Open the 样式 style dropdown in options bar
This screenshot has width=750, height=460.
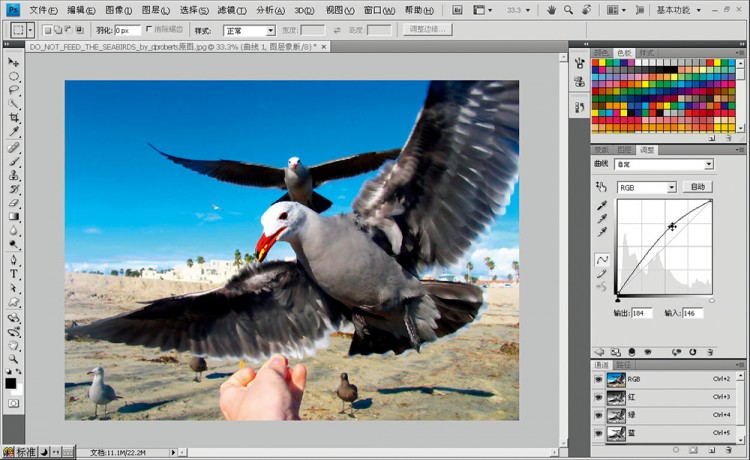248,31
